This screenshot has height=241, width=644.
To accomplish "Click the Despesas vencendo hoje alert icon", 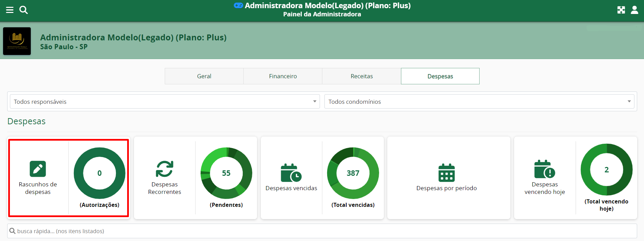I will click(x=545, y=169).
